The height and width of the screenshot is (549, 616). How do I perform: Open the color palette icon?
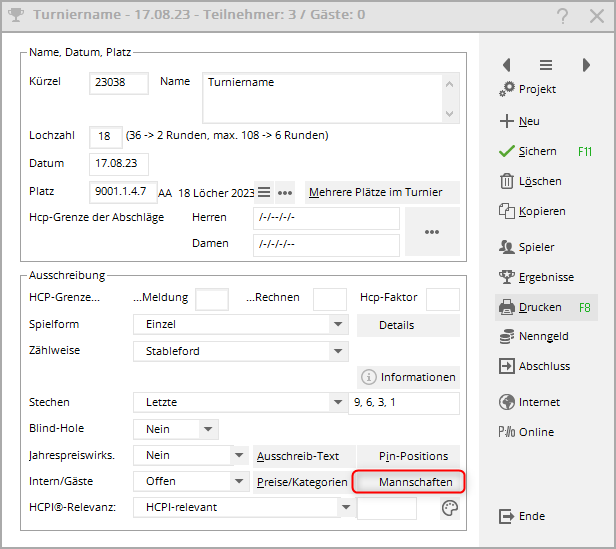[449, 508]
